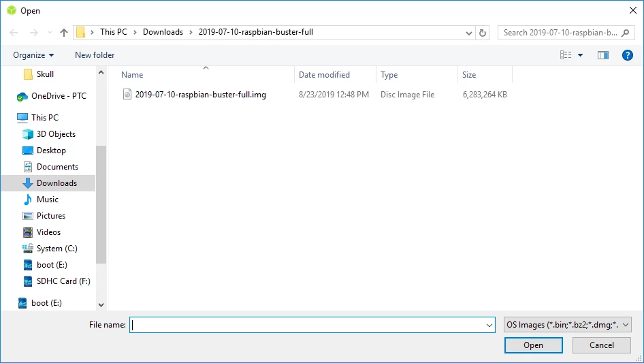Open the Skull folder in sidebar
Screen dimensions: 644x363
(x=45, y=74)
